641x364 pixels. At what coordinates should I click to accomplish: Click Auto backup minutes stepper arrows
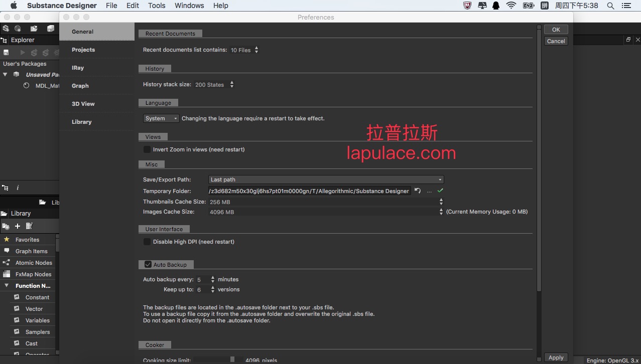coord(213,279)
